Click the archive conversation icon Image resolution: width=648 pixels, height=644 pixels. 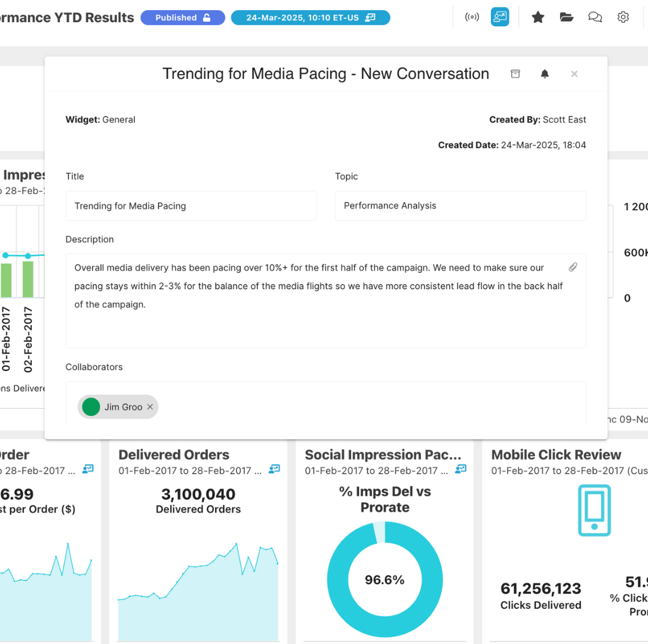click(515, 73)
